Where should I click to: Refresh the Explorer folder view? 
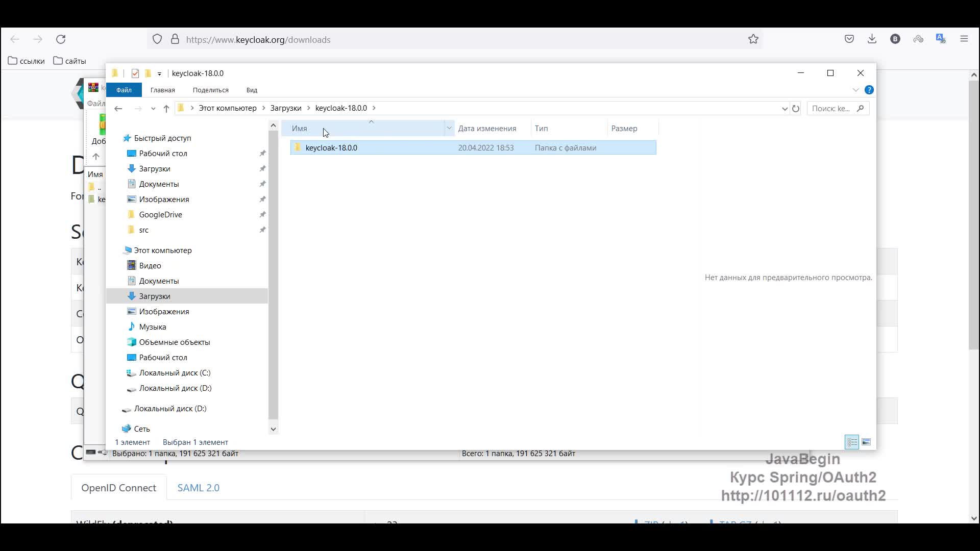[x=796, y=108]
